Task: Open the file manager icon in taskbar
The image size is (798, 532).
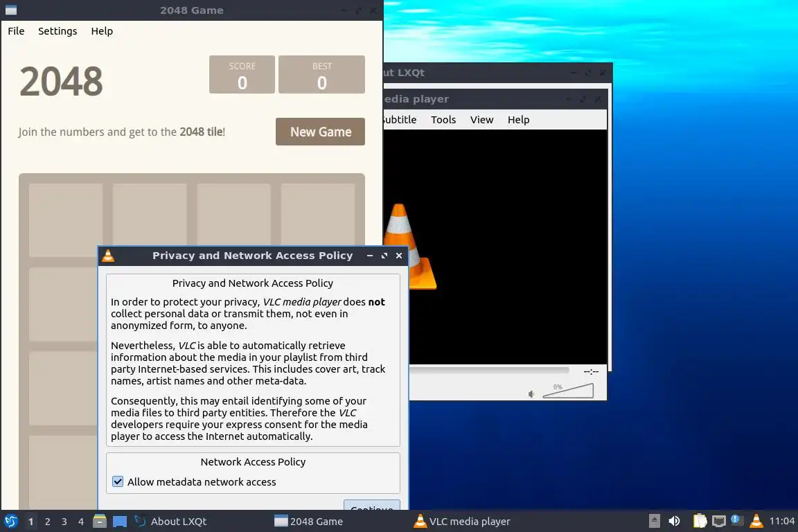Action: (100, 522)
